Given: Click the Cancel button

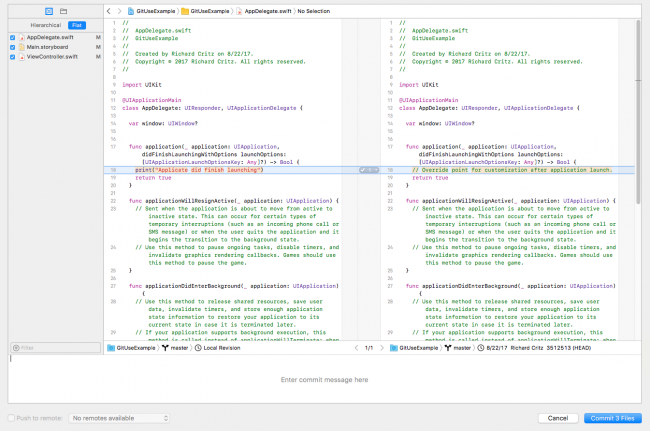Looking at the screenshot, I should (558, 418).
